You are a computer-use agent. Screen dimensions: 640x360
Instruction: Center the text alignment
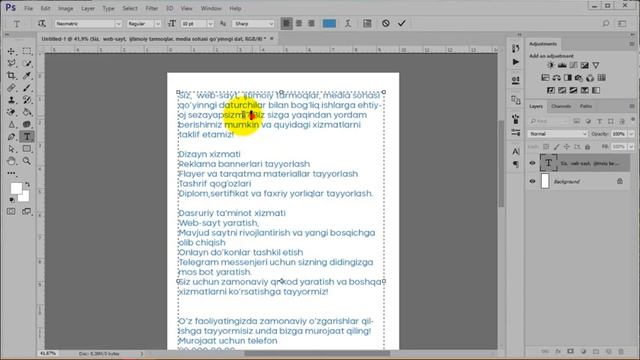(299, 24)
